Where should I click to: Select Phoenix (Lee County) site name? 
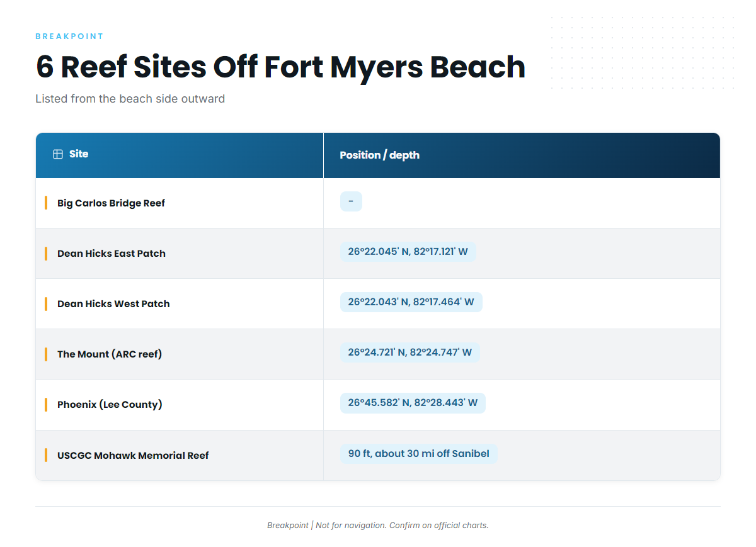point(110,405)
